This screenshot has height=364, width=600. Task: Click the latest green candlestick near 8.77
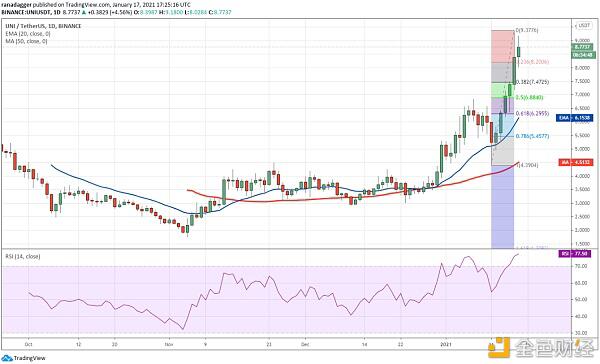click(518, 52)
